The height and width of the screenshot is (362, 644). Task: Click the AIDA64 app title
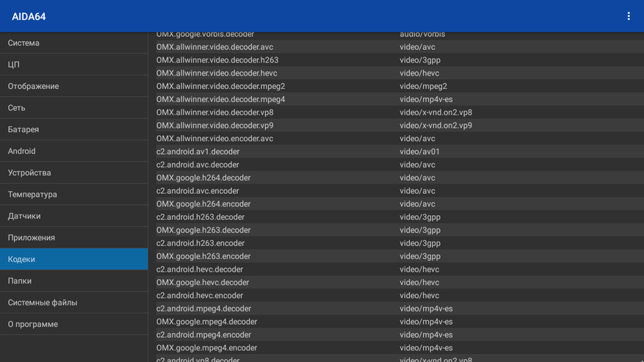(29, 16)
